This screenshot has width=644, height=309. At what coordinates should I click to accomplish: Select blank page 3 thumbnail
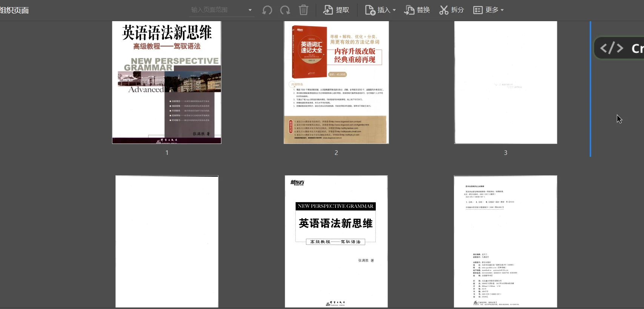506,82
